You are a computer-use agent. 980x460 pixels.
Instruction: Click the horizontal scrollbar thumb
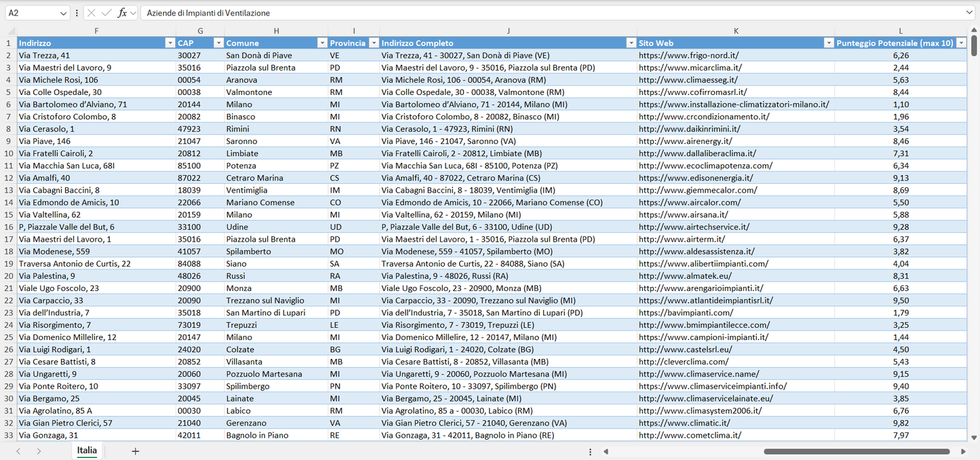[x=856, y=451]
